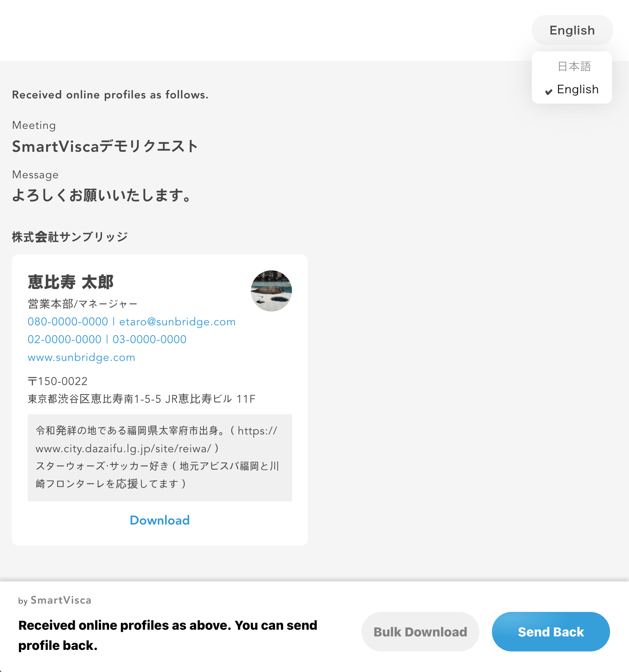629x672 pixels.
Task: Click the company name 株式会社サンブリッジ
Action: 70,237
